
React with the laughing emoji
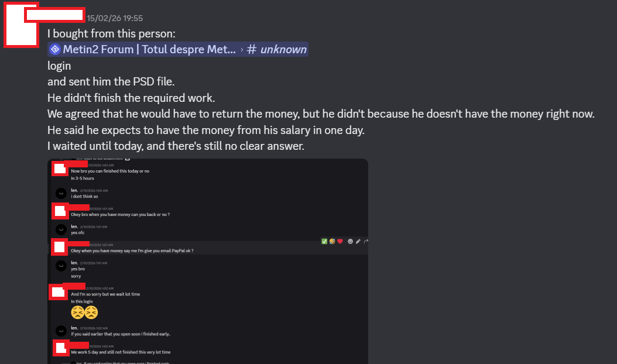pos(333,241)
